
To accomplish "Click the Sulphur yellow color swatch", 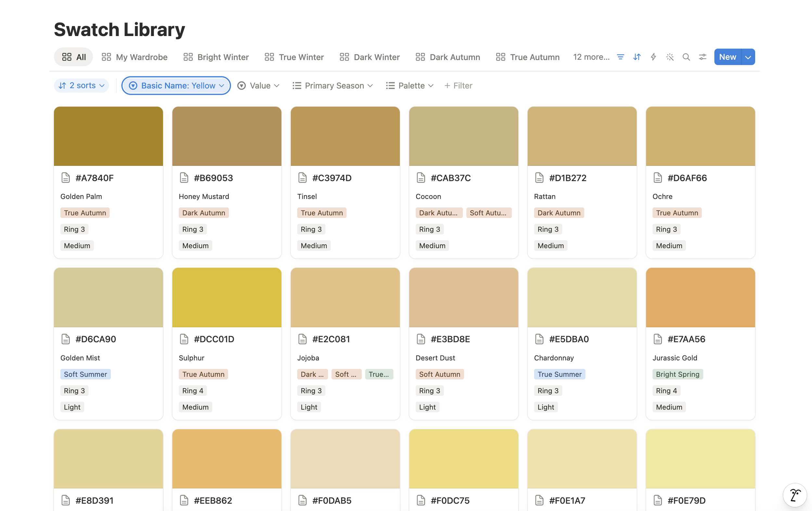I will (227, 297).
